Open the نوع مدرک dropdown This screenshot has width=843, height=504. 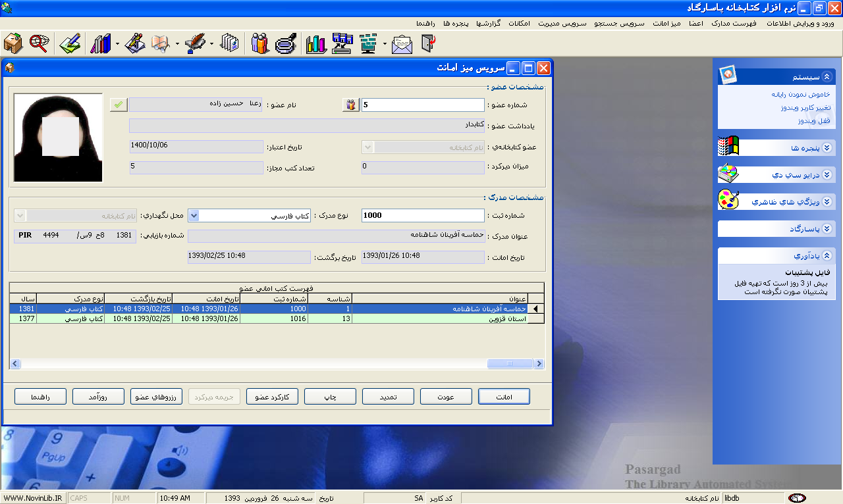194,215
